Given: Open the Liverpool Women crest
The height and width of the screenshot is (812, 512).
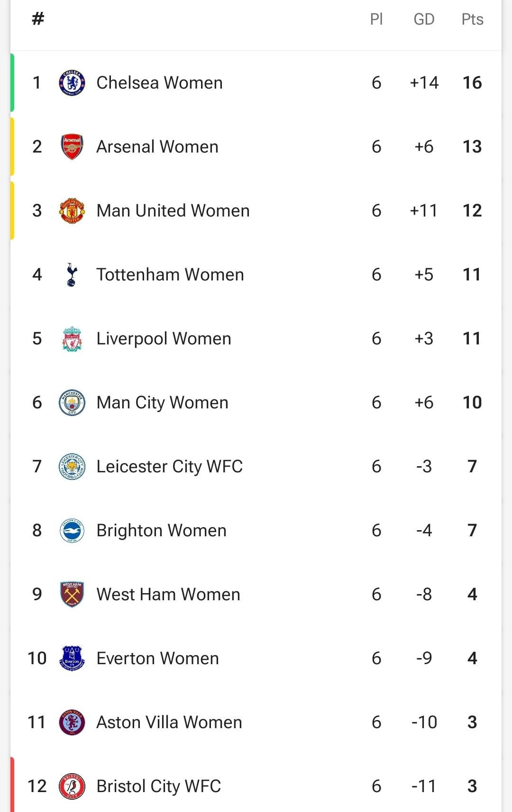Looking at the screenshot, I should tap(72, 339).
